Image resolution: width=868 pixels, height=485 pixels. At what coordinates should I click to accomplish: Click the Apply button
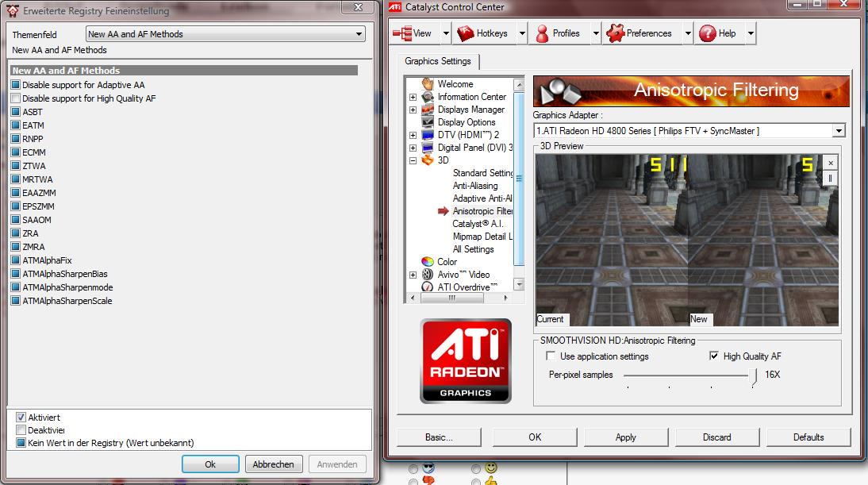pyautogui.click(x=626, y=437)
